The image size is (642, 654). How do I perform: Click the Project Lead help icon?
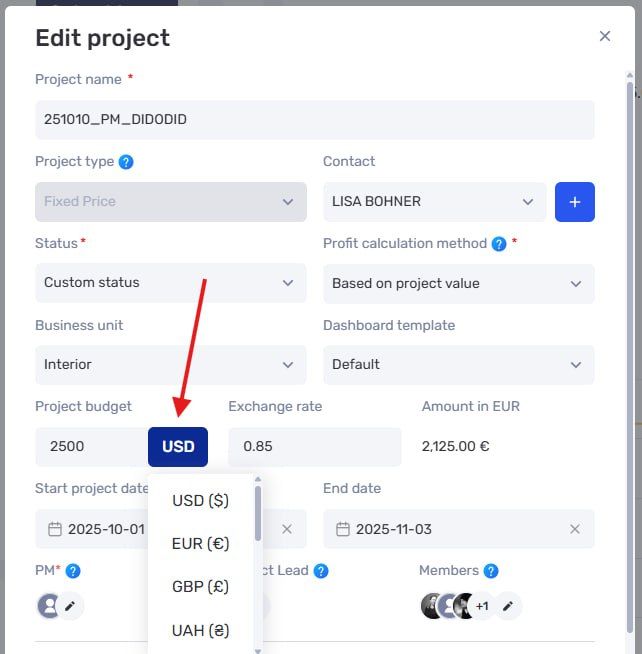[321, 571]
